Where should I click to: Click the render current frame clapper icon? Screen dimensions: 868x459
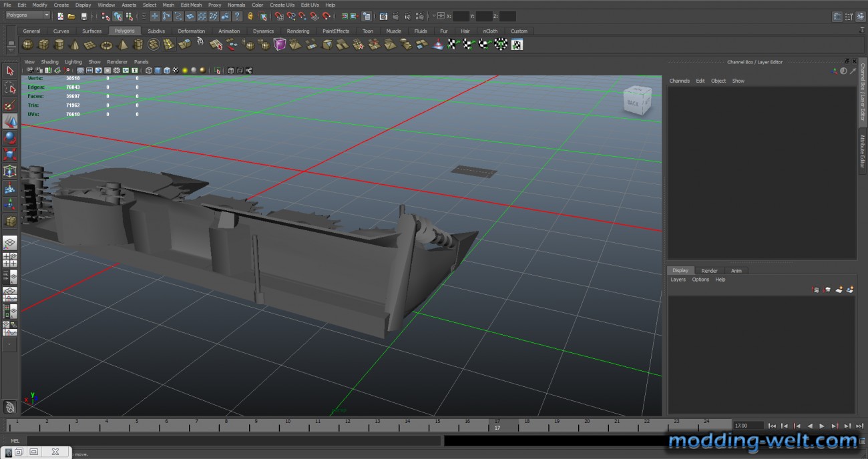click(396, 16)
